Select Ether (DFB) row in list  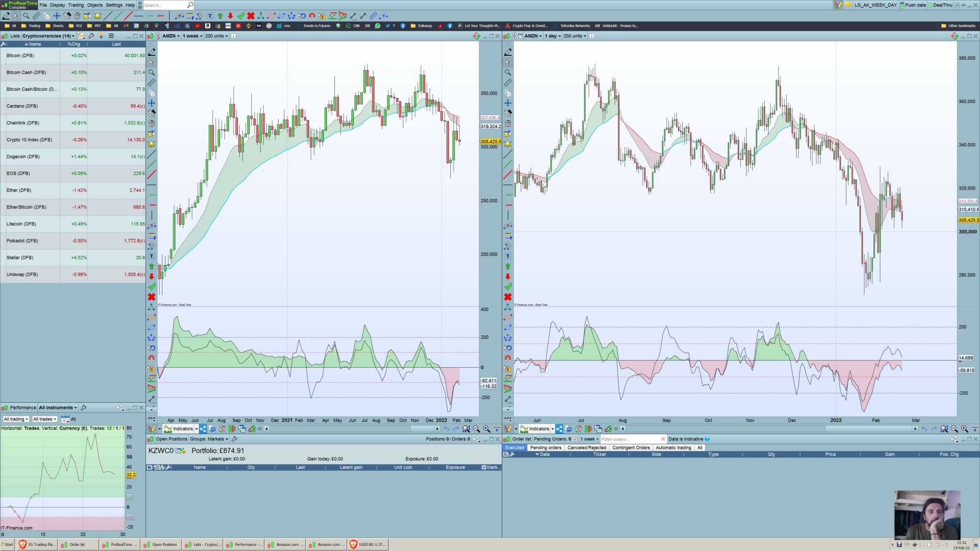coord(19,190)
